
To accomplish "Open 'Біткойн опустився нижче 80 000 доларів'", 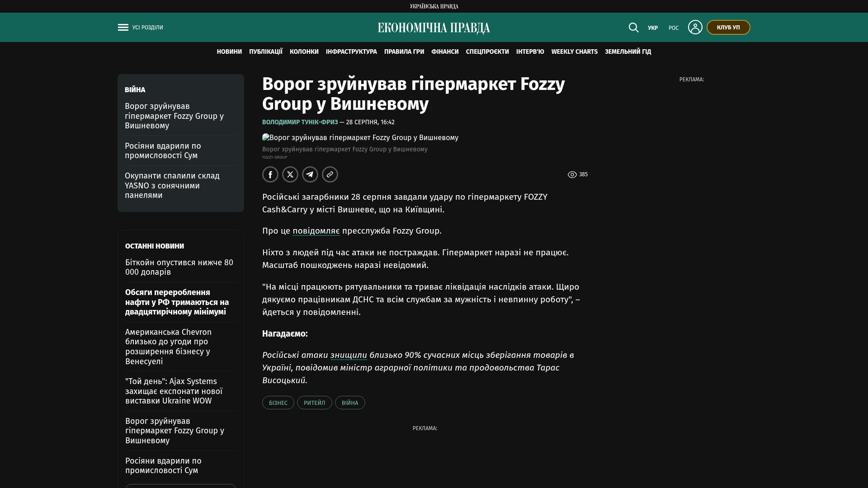I will (179, 267).
